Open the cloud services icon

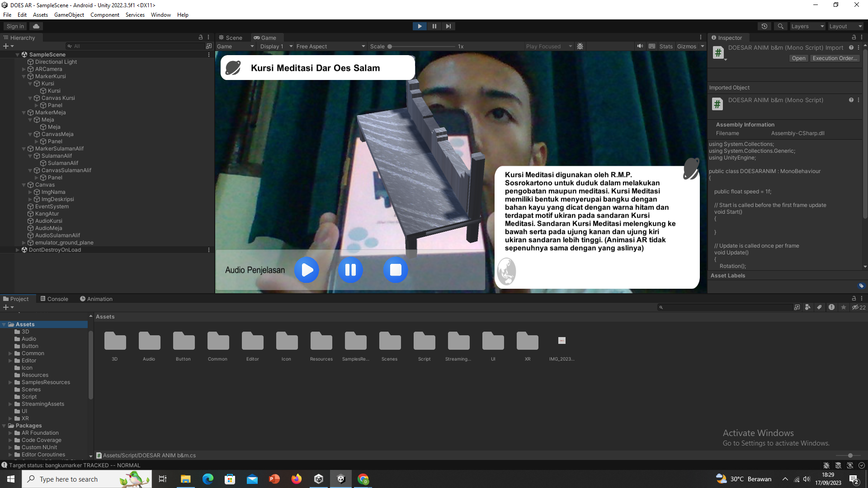pos(36,26)
